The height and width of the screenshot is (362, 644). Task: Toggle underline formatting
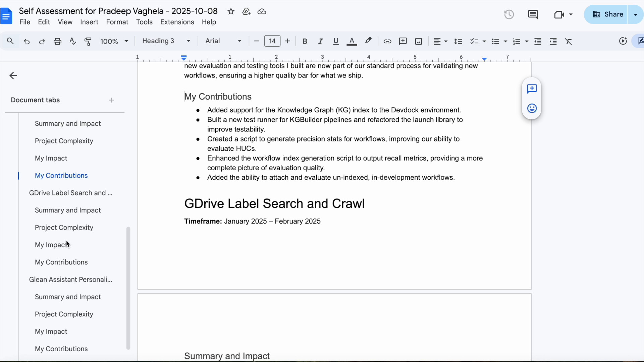coord(336,41)
